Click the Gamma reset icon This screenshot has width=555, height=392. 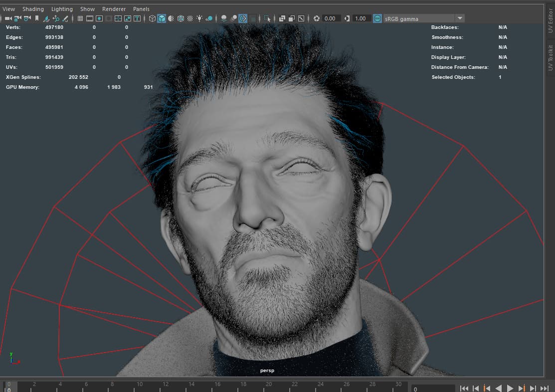[347, 18]
